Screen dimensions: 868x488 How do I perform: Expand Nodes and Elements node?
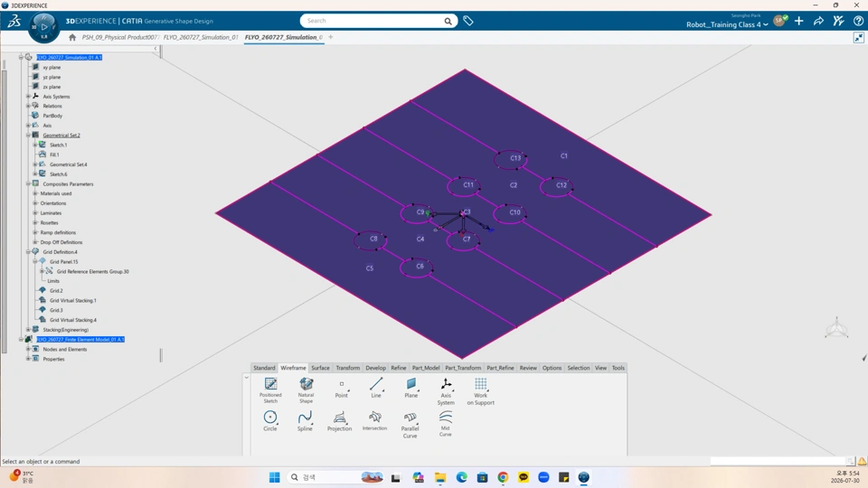28,349
